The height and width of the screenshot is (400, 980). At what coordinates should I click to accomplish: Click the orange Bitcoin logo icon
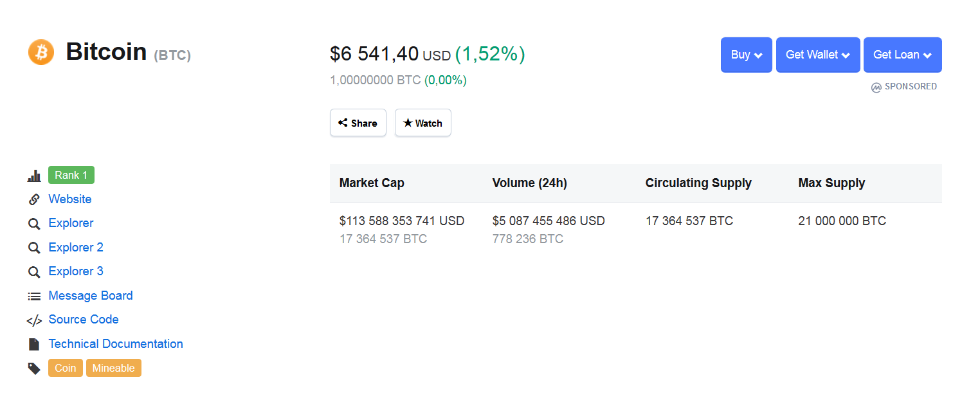pos(41,51)
